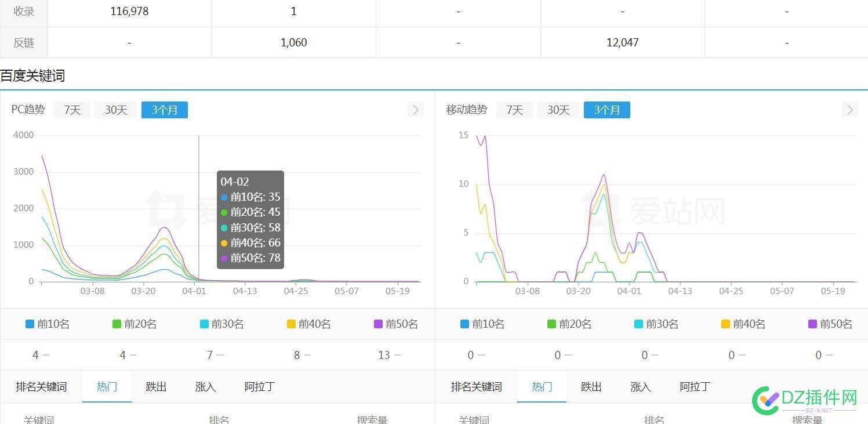
Task: Click 关键词 column header in mobile table
Action: click(x=474, y=420)
